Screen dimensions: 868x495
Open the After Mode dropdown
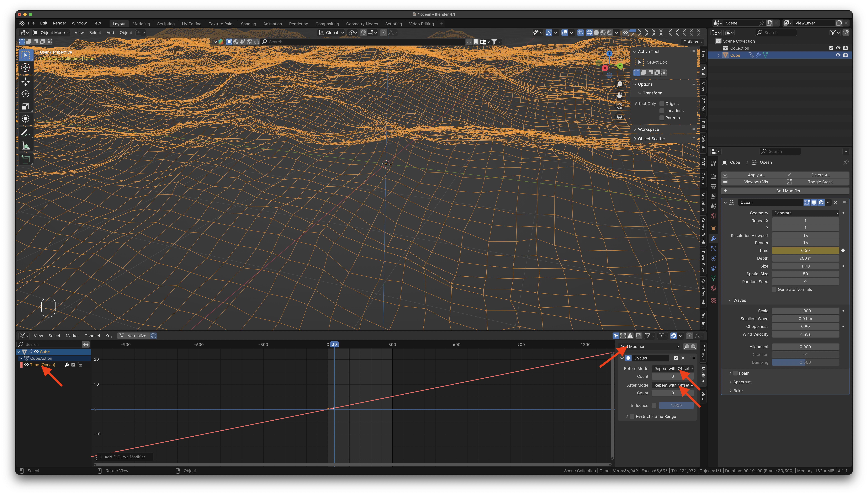[x=673, y=386]
